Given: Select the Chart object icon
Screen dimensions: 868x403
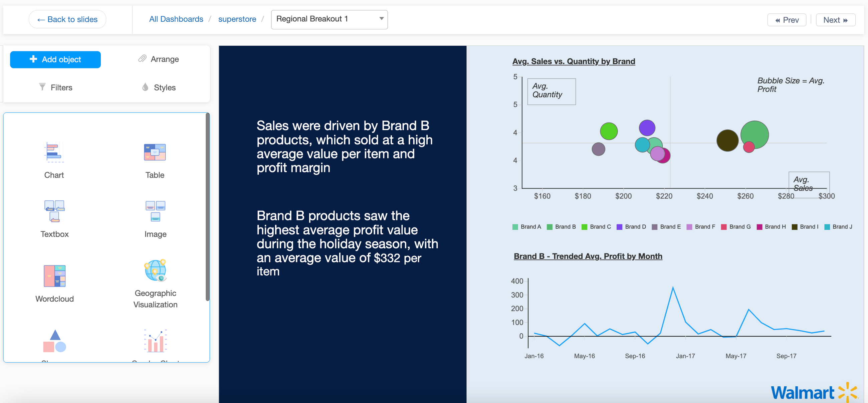Looking at the screenshot, I should tap(54, 152).
